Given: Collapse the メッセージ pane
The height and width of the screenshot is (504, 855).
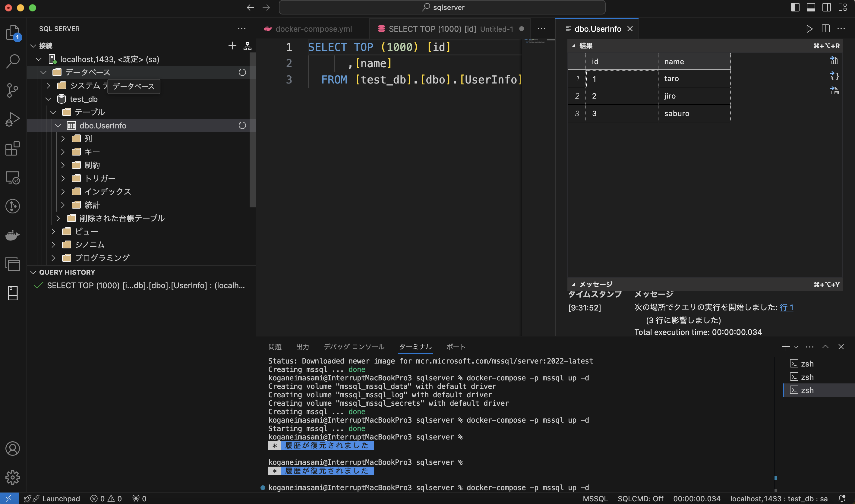Looking at the screenshot, I should click(574, 284).
